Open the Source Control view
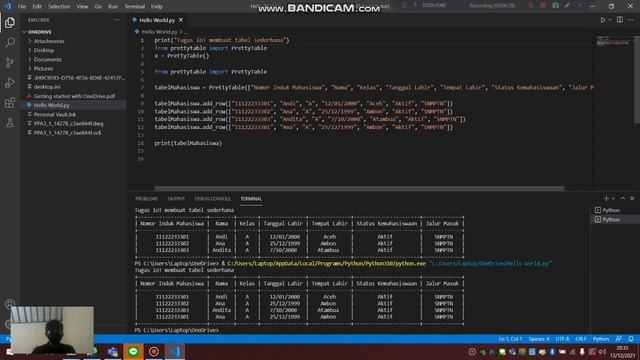Viewport: 640px width, 360px height. point(10,62)
